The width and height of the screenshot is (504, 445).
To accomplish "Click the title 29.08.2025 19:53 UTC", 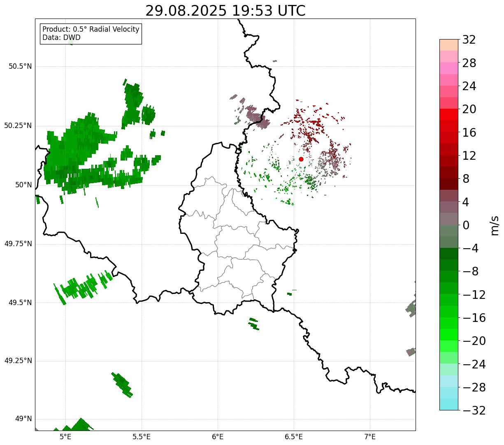I will click(x=225, y=11).
